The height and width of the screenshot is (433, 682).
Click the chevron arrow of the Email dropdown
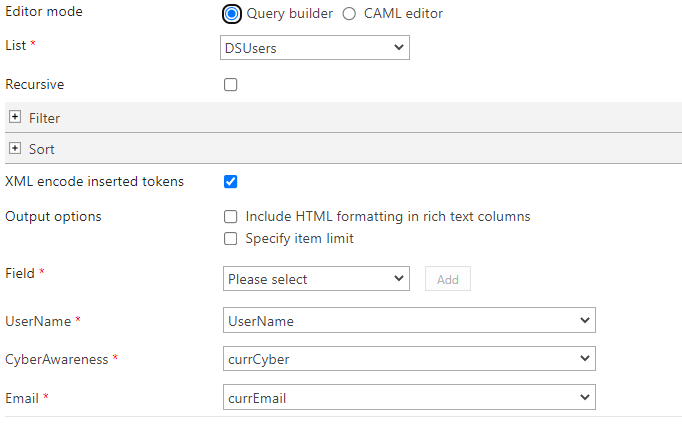click(585, 397)
